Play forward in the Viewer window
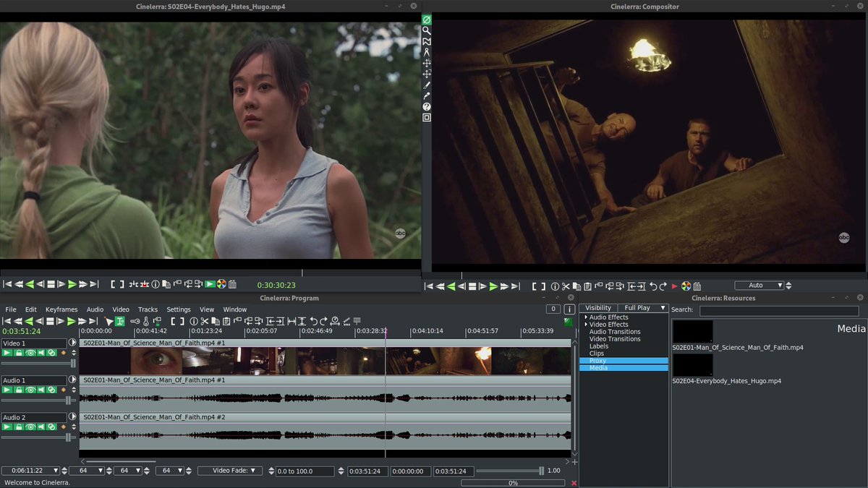The height and width of the screenshot is (488, 868). tap(72, 284)
